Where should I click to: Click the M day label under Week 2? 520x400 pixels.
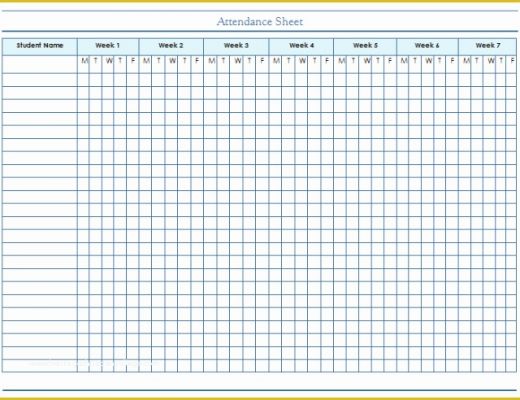[x=146, y=61]
